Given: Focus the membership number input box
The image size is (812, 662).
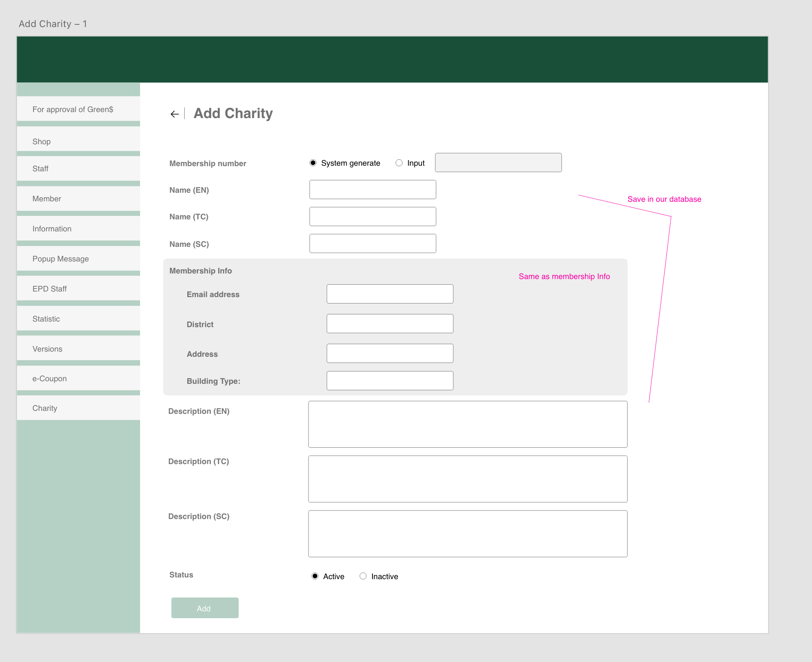Looking at the screenshot, I should 498,163.
